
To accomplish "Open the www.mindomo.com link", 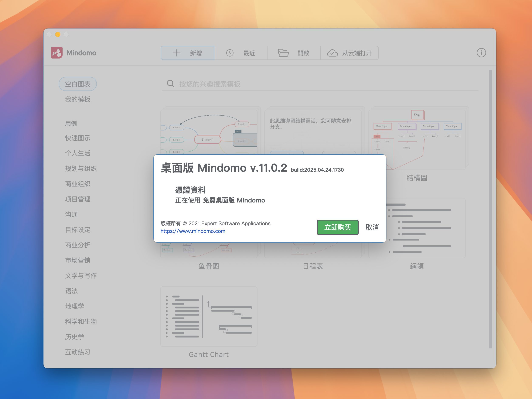I will tap(193, 231).
